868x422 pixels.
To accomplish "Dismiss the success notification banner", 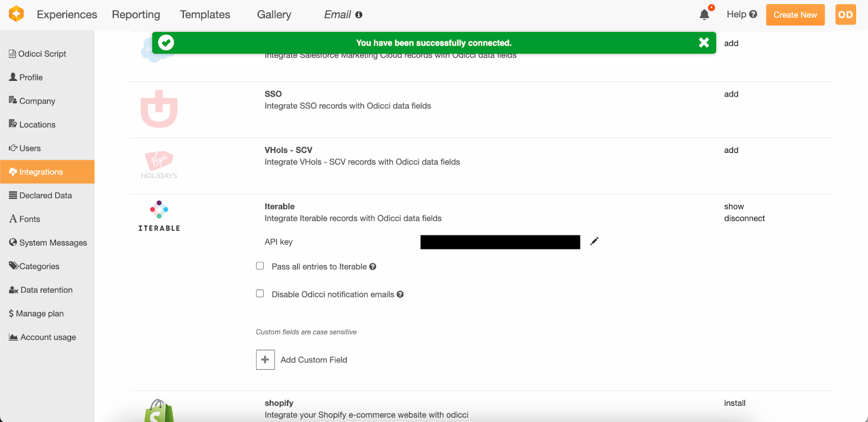I will [704, 43].
